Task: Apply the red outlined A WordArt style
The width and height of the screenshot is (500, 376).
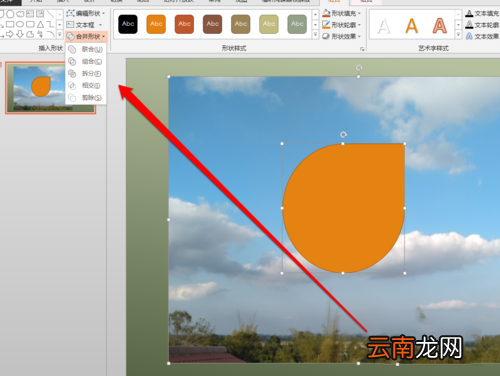Action: [x=440, y=26]
